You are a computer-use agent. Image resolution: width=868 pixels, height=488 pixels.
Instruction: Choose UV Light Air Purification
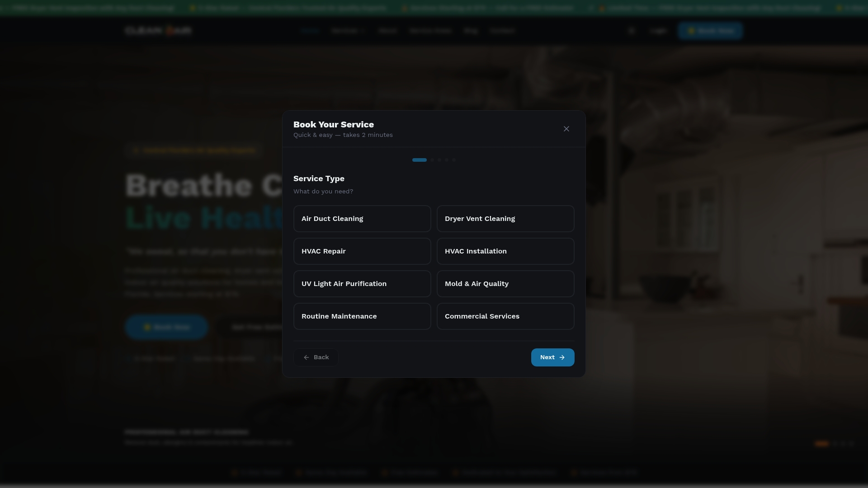pyautogui.click(x=362, y=284)
